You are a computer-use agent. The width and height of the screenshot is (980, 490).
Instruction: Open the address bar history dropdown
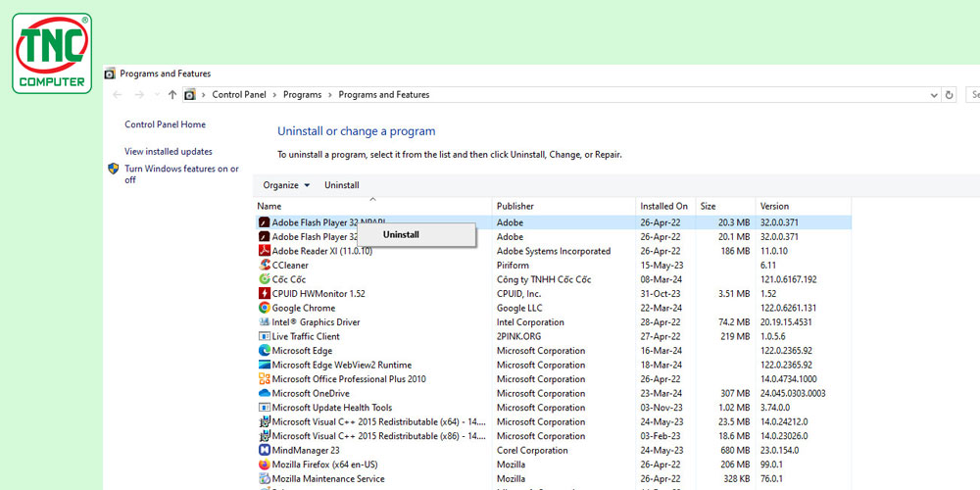pos(934,95)
